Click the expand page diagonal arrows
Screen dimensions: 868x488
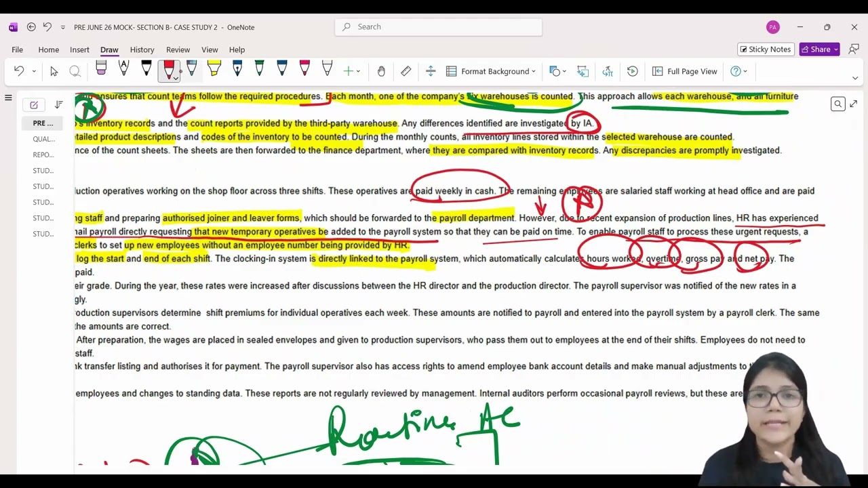[x=854, y=104]
